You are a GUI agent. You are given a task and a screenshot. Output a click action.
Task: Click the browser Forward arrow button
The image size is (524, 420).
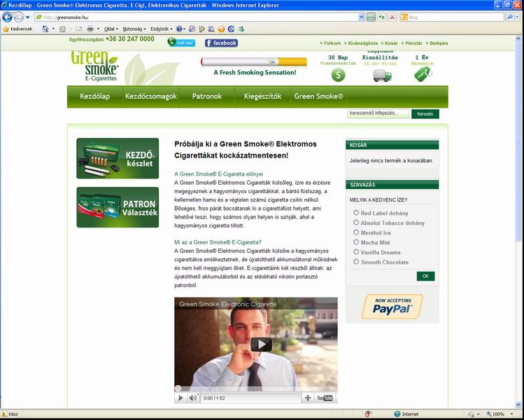click(x=18, y=17)
